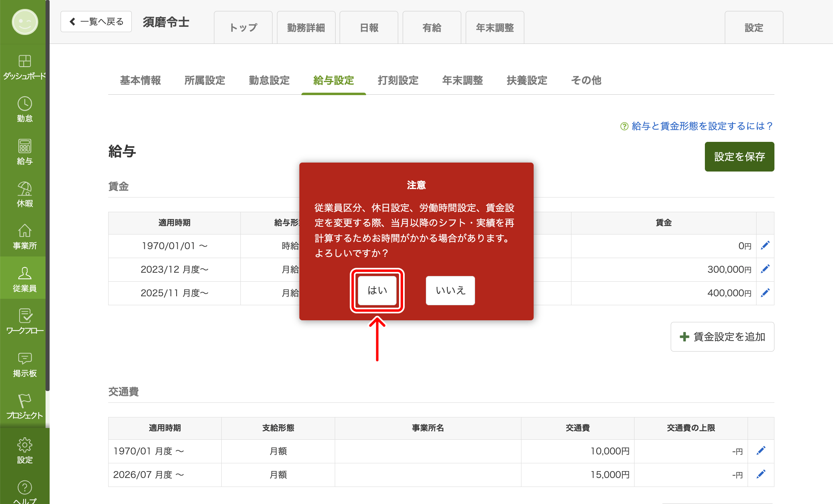833x504 pixels.
Task: Click the 事業所名 column header
Action: [428, 428]
